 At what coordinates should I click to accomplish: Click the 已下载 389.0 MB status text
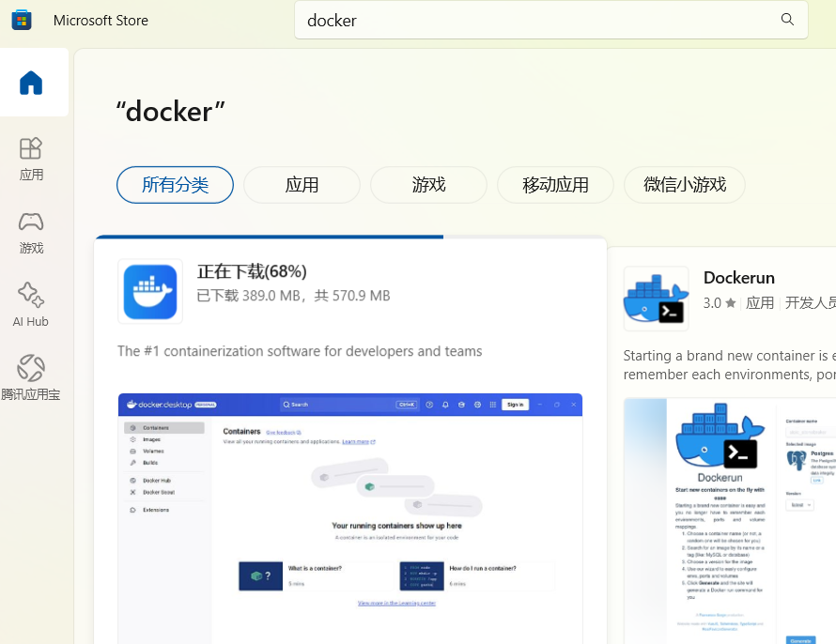click(293, 296)
